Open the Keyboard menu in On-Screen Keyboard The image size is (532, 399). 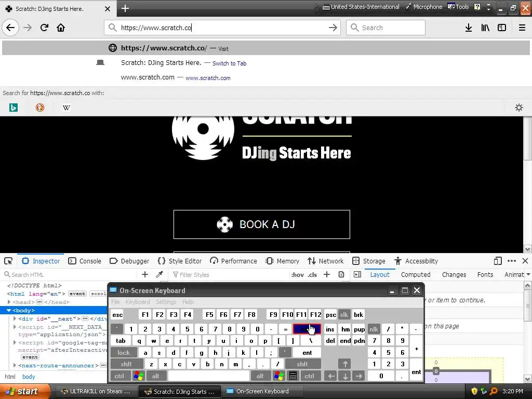tap(137, 302)
